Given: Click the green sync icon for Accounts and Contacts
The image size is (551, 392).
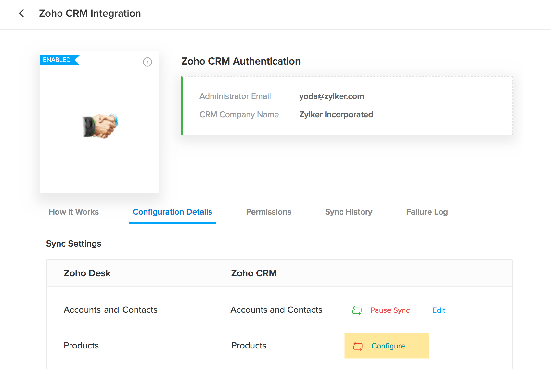Looking at the screenshot, I should 357,310.
